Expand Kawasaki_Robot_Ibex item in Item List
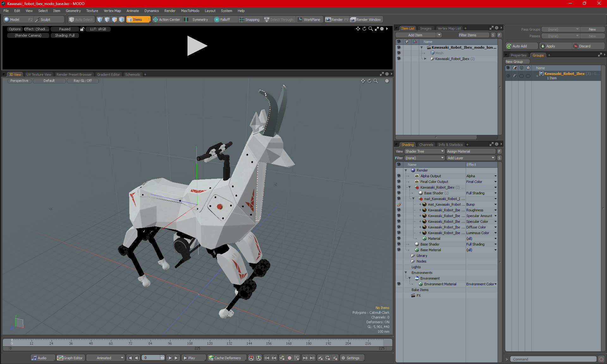607x364 pixels. pyautogui.click(x=425, y=59)
